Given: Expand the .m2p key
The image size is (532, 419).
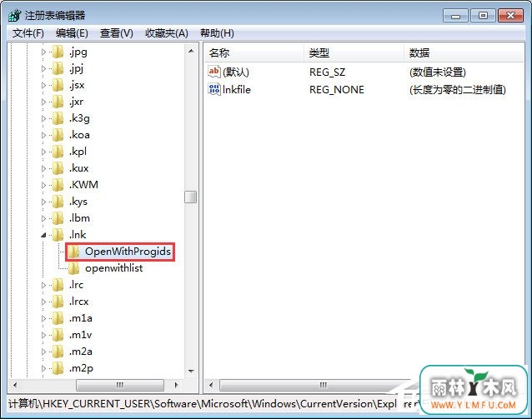Looking at the screenshot, I should click(x=43, y=368).
